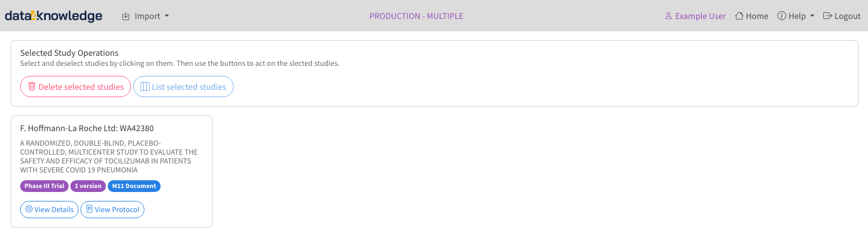Click the Logout arrow icon
868x245 pixels.
coord(827,16)
